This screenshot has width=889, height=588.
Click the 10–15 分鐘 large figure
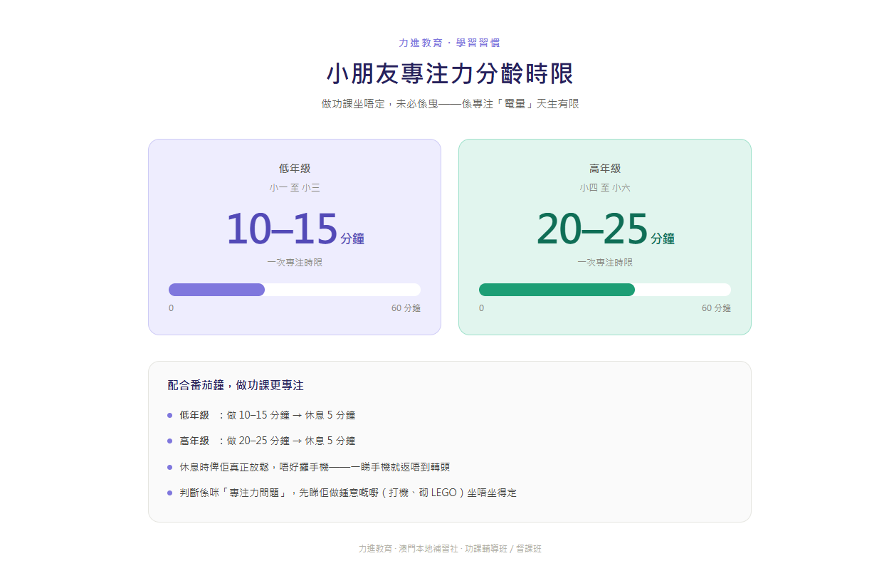pyautogui.click(x=295, y=229)
